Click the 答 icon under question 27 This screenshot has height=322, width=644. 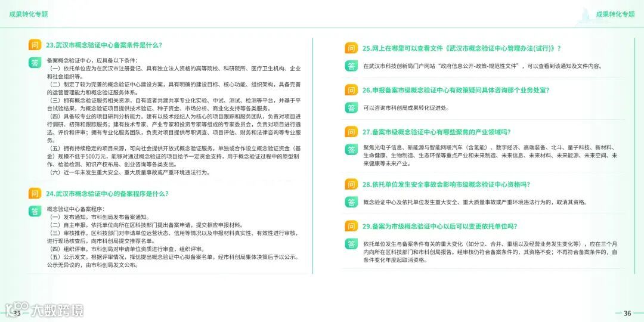point(351,150)
